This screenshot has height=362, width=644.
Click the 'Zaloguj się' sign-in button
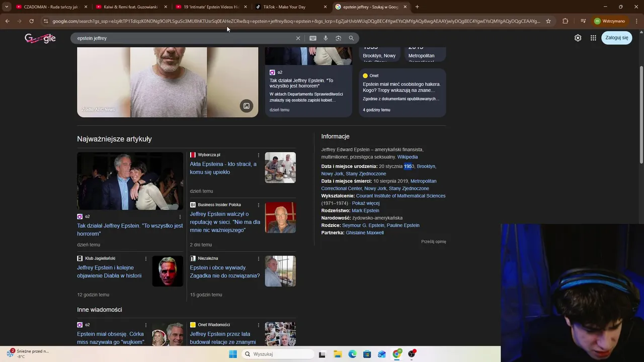click(x=616, y=38)
